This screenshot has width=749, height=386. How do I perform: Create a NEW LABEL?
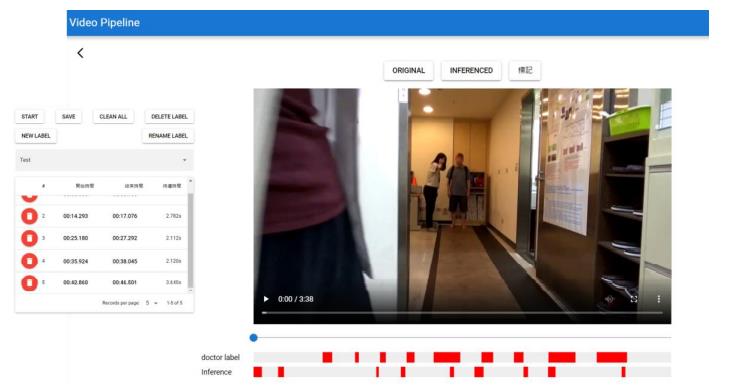tap(36, 136)
